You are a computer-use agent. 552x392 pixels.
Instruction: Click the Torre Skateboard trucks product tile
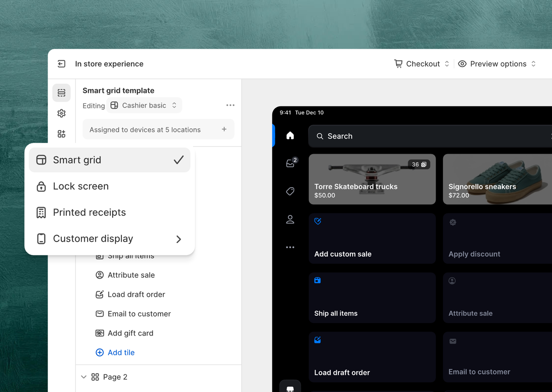point(372,179)
